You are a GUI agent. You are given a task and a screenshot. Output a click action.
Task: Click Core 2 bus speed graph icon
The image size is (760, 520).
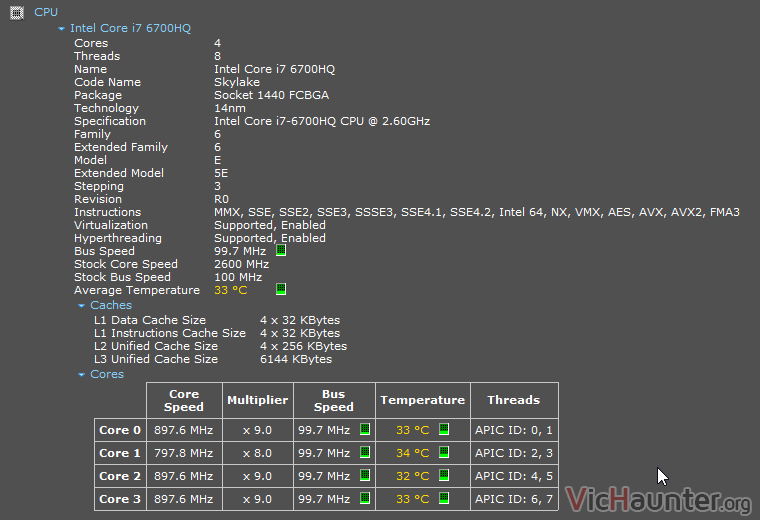[x=365, y=475]
